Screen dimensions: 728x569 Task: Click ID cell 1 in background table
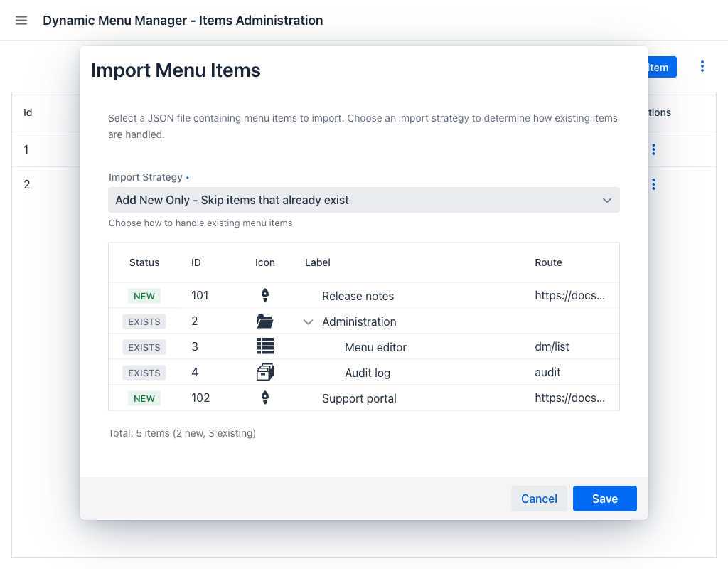pyautogui.click(x=26, y=149)
